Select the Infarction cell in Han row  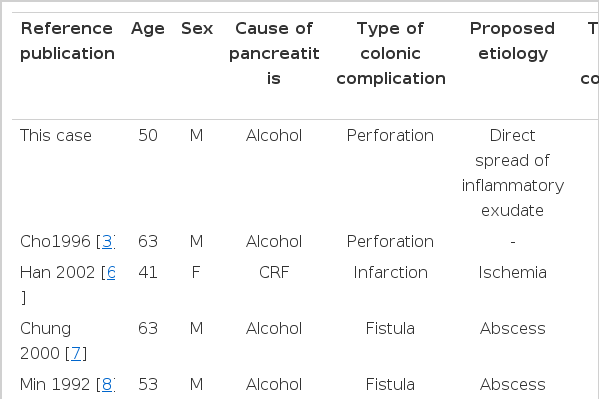[x=390, y=272]
